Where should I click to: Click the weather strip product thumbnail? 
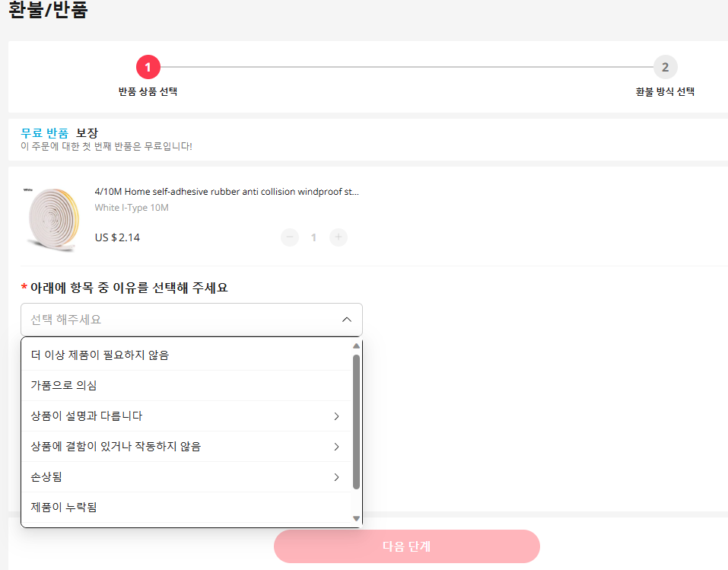point(52,219)
